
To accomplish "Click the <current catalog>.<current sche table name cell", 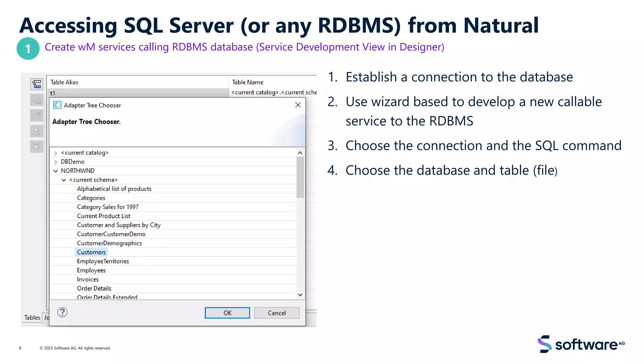I will tap(273, 92).
